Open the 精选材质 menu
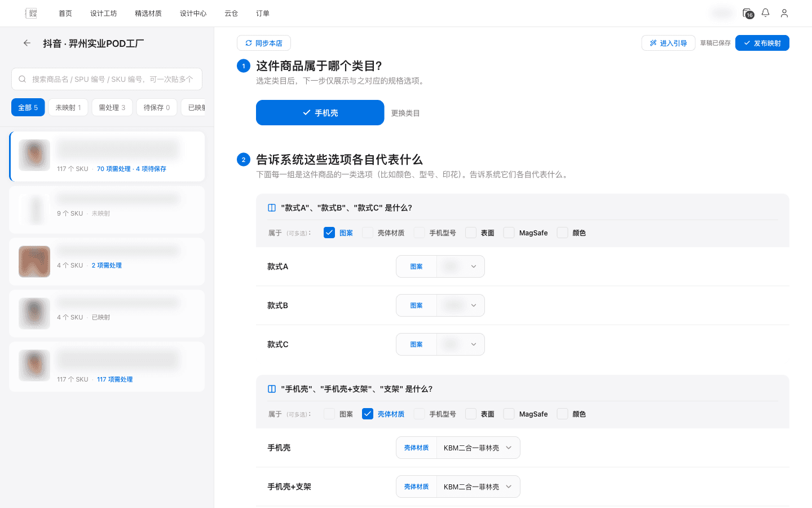 (148, 13)
